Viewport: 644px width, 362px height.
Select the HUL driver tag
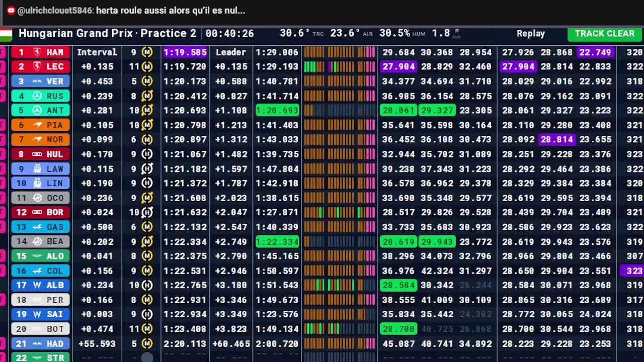coord(41,154)
